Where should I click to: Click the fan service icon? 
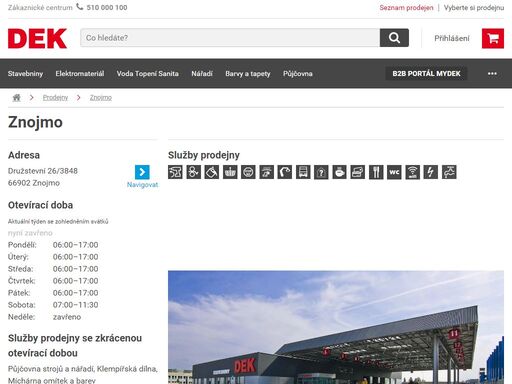[193, 172]
